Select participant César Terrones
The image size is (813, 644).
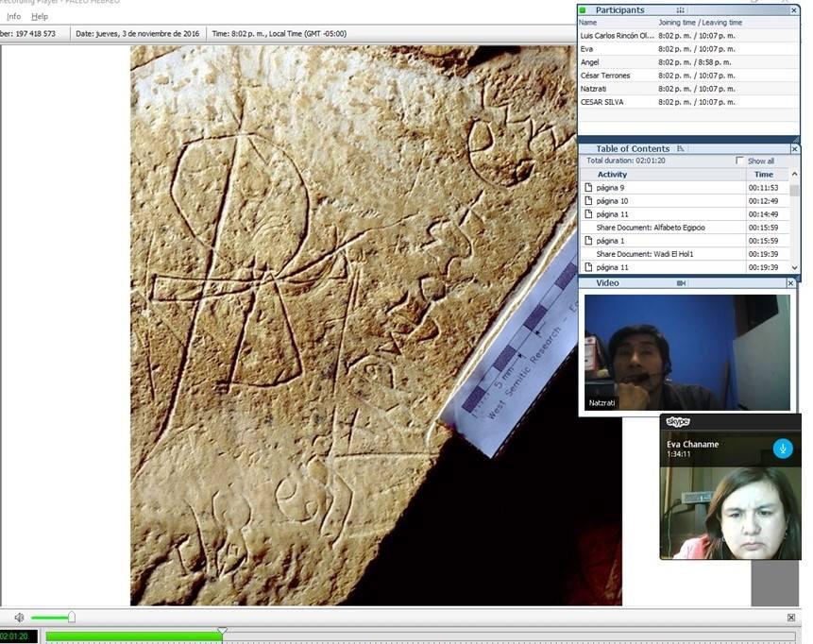688,76
